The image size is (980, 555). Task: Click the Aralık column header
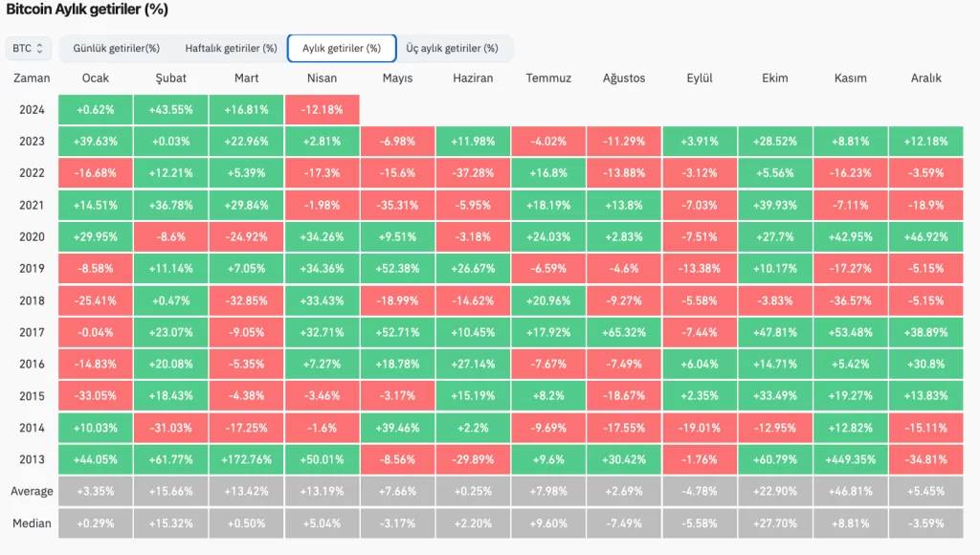point(926,78)
